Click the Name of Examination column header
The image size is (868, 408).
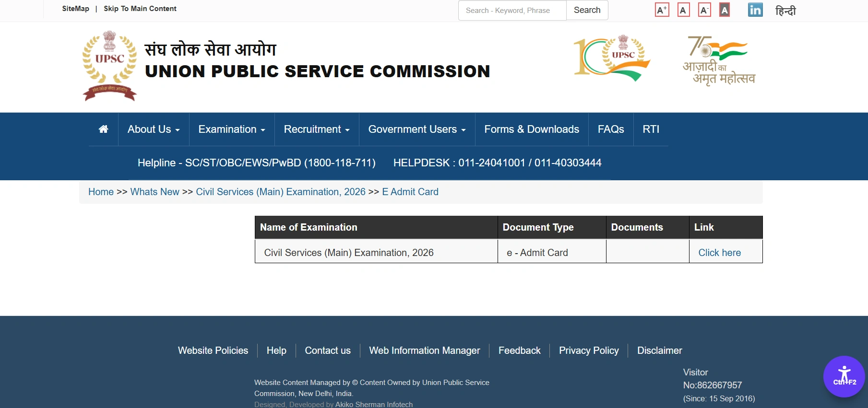(x=376, y=227)
